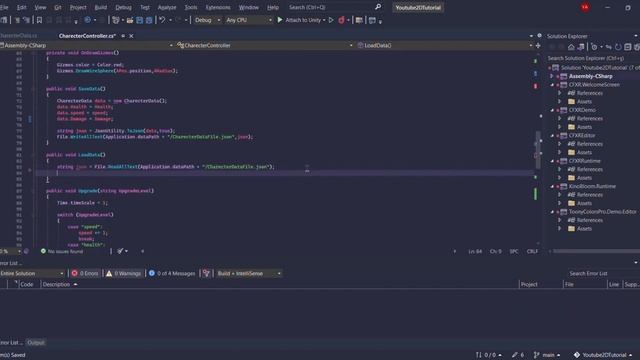This screenshot has height=360, width=640.
Task: Click the Save disk icon in toolbar
Action: coord(140,20)
